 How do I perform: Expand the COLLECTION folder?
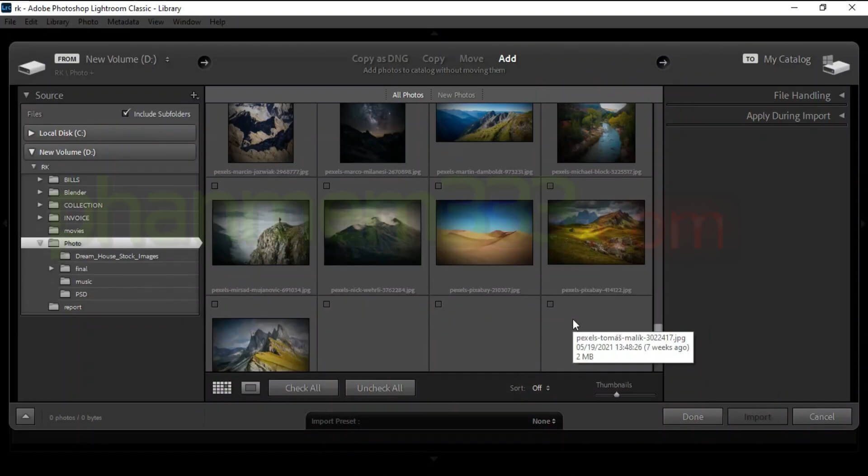pos(40,205)
